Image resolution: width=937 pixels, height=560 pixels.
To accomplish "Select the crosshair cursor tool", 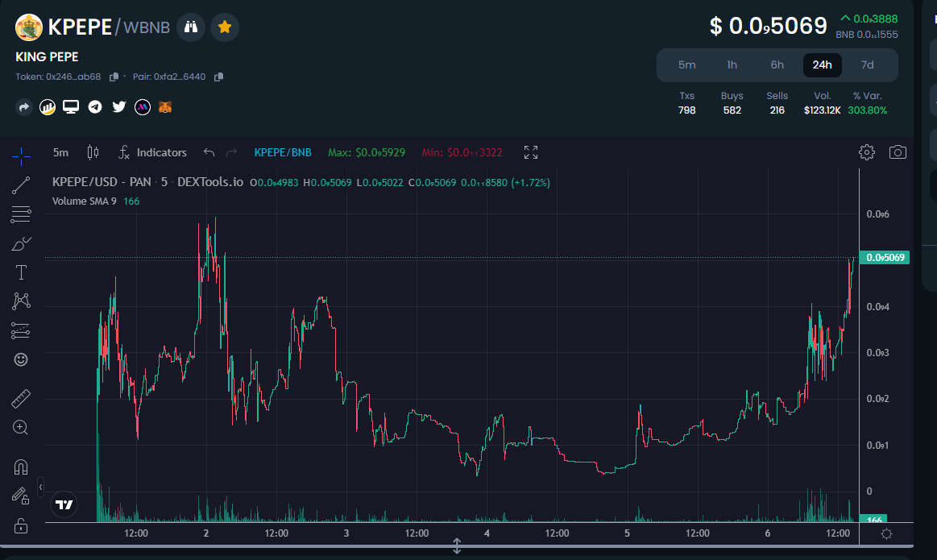I will pyautogui.click(x=21, y=156).
